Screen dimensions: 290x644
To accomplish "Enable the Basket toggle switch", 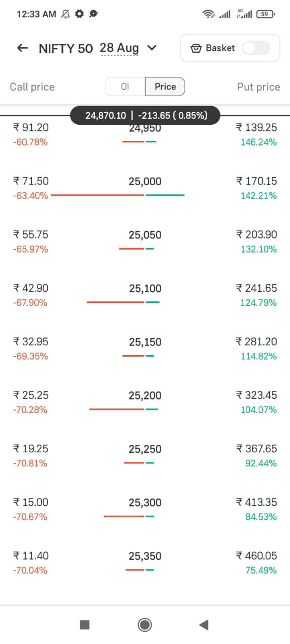I will [x=256, y=48].
